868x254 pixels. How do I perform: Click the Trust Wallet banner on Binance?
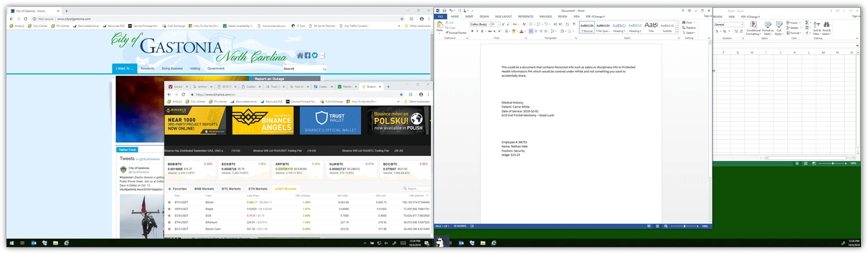click(x=330, y=120)
